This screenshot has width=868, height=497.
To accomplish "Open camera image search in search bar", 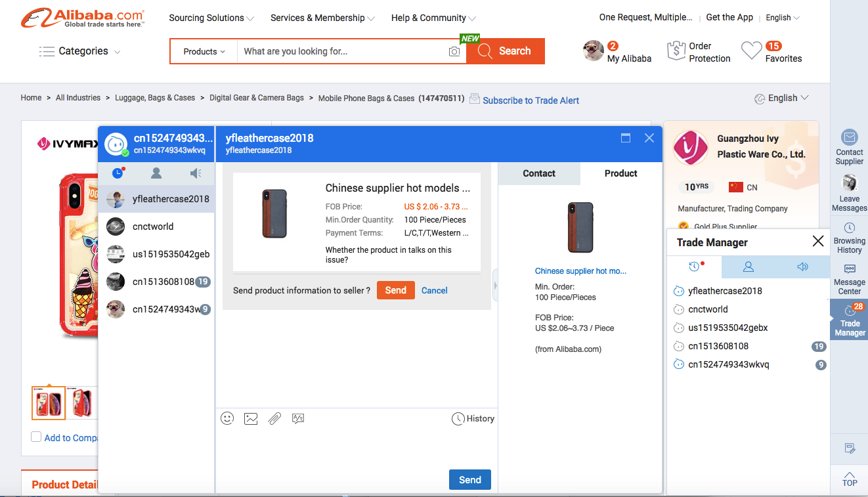I will click(x=454, y=51).
